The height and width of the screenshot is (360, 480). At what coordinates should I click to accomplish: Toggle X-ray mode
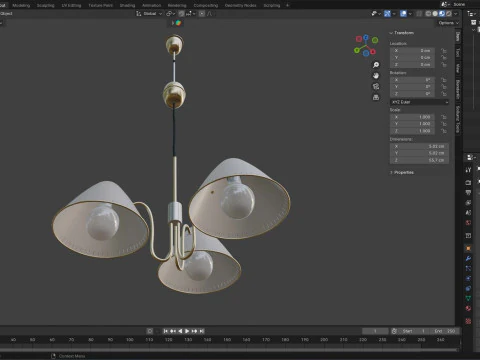pyautogui.click(x=419, y=14)
